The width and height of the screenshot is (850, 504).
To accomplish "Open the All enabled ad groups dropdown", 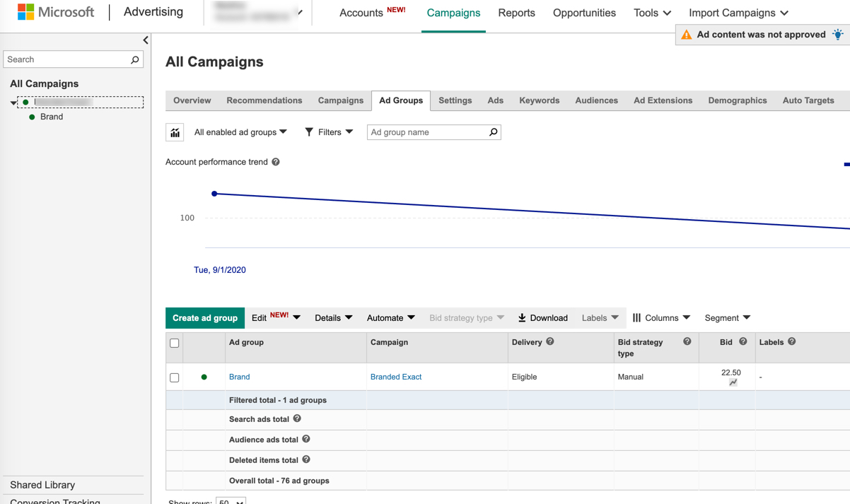I will click(x=240, y=132).
